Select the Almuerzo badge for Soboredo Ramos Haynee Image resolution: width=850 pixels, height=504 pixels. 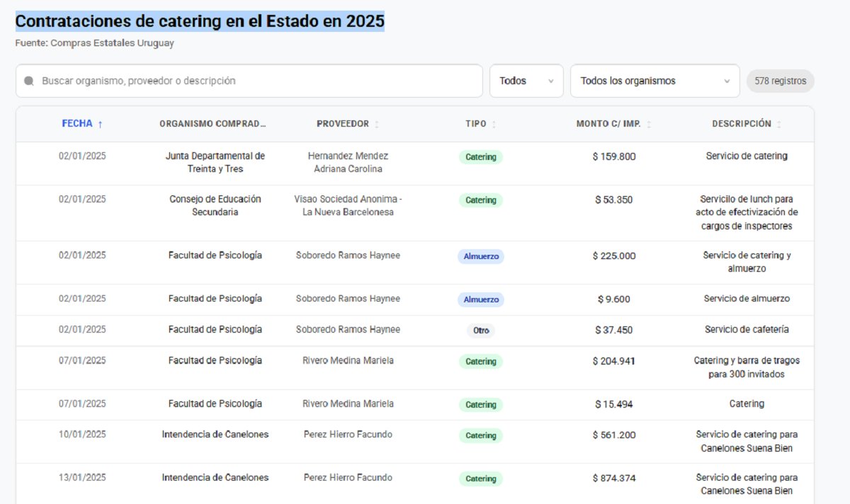pyautogui.click(x=481, y=256)
